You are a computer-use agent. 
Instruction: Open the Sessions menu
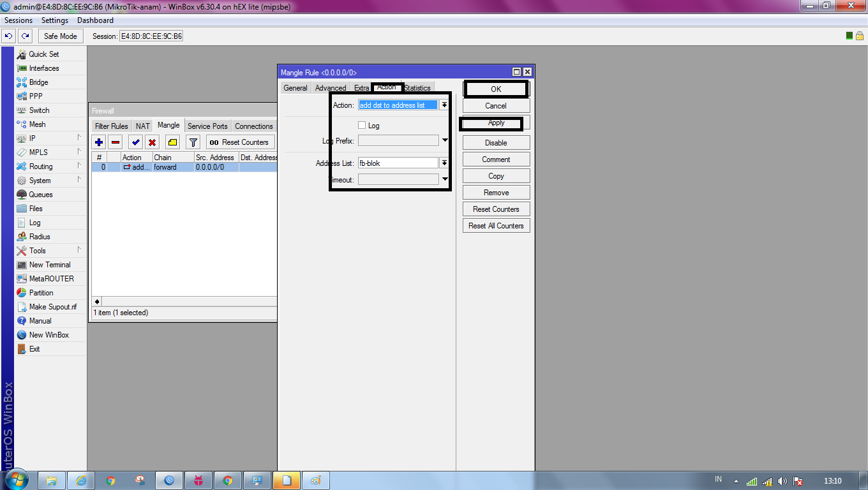(x=19, y=20)
